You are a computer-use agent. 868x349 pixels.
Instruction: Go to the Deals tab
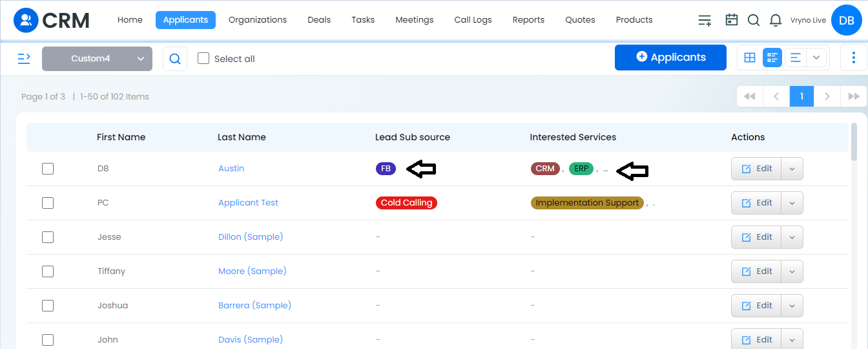319,20
